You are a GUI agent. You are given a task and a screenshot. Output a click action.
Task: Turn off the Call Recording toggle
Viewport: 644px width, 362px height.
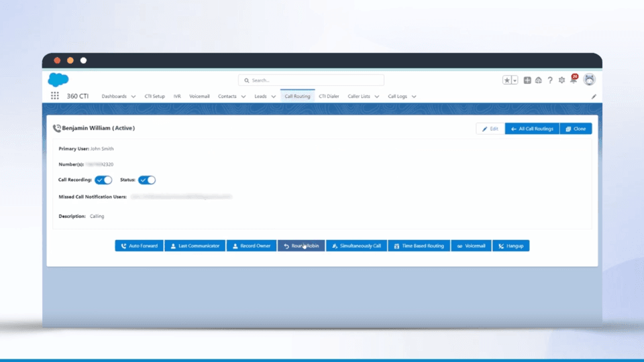(103, 180)
